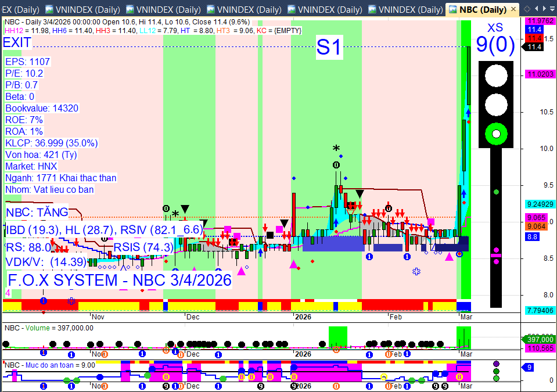Click the tall green latest March candle
557x392 pixels.
469,75
